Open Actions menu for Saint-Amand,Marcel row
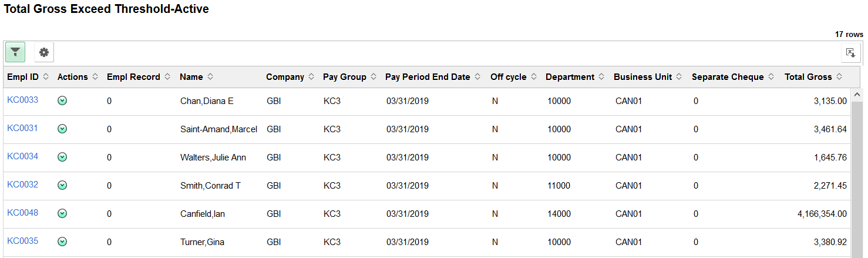 tap(62, 129)
